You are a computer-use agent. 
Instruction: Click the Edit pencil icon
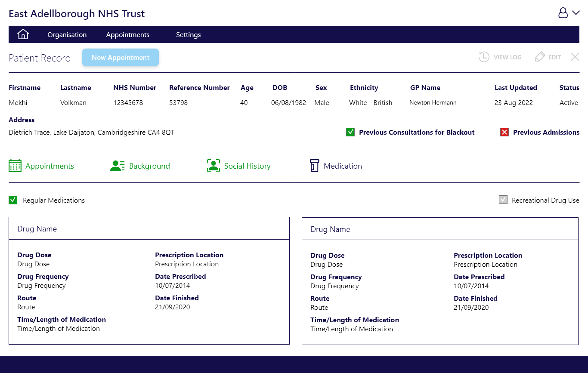[540, 57]
